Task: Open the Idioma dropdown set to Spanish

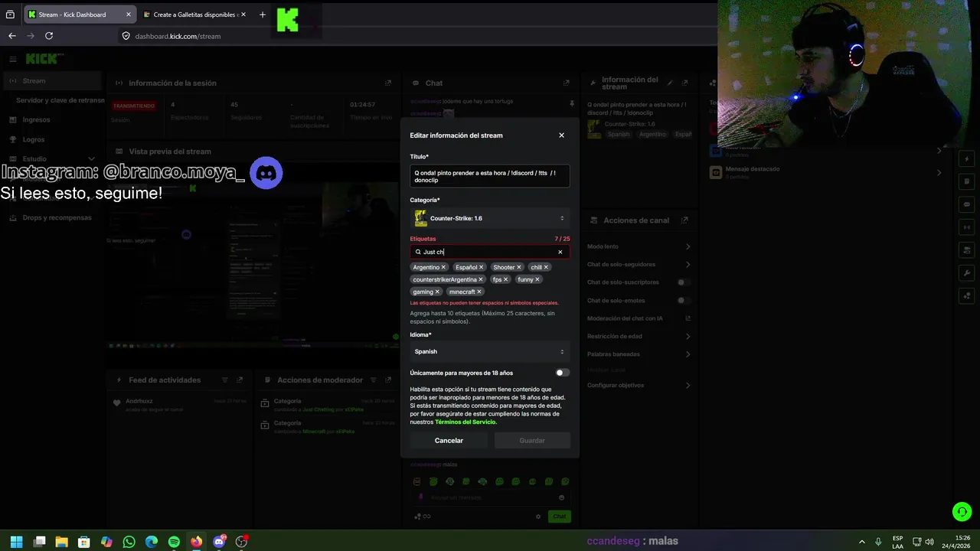Action: [489, 351]
